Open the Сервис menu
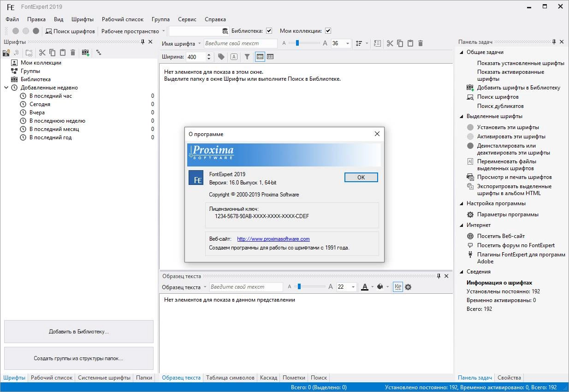 point(187,19)
